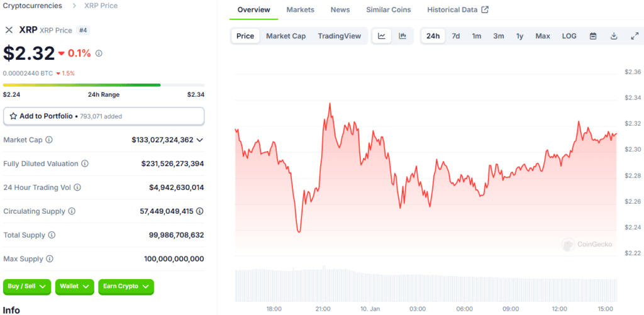Click info icon beside Circulating Supply label

pos(72,211)
